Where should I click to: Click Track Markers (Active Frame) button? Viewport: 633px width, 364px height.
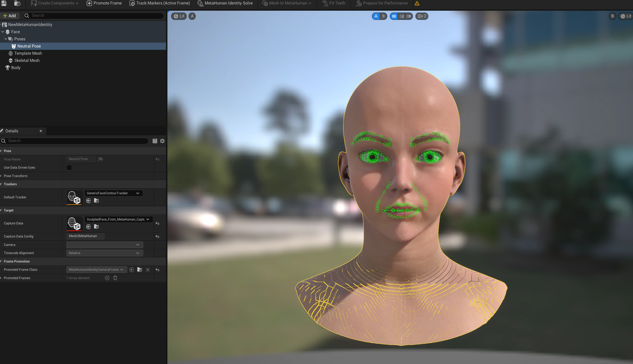(159, 3)
